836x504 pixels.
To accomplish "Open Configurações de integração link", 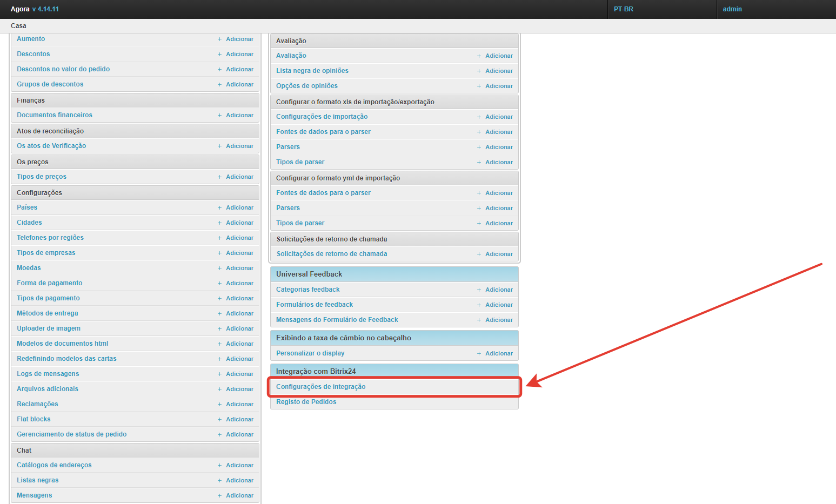I will click(320, 387).
